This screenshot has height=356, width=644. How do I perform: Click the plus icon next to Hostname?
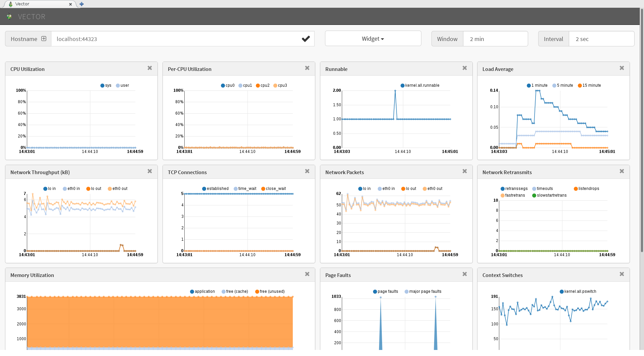click(44, 39)
